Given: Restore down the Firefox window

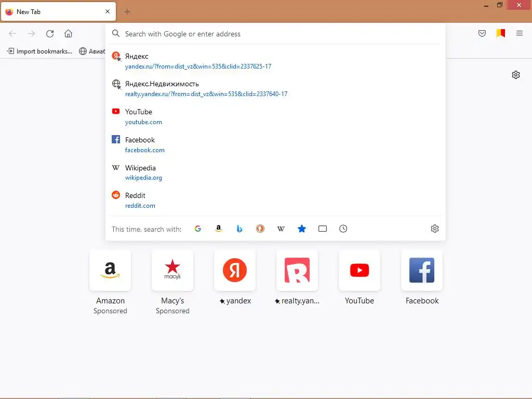Looking at the screenshot, I should pos(499,5).
